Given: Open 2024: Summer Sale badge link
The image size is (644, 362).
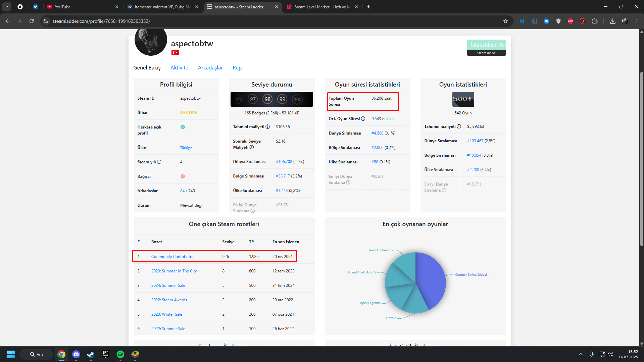Looking at the screenshot, I should tap(168, 286).
